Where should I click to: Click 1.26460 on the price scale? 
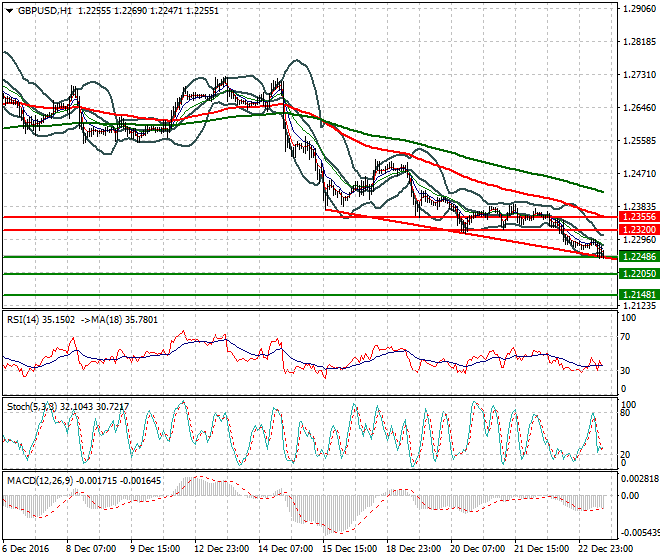click(638, 108)
